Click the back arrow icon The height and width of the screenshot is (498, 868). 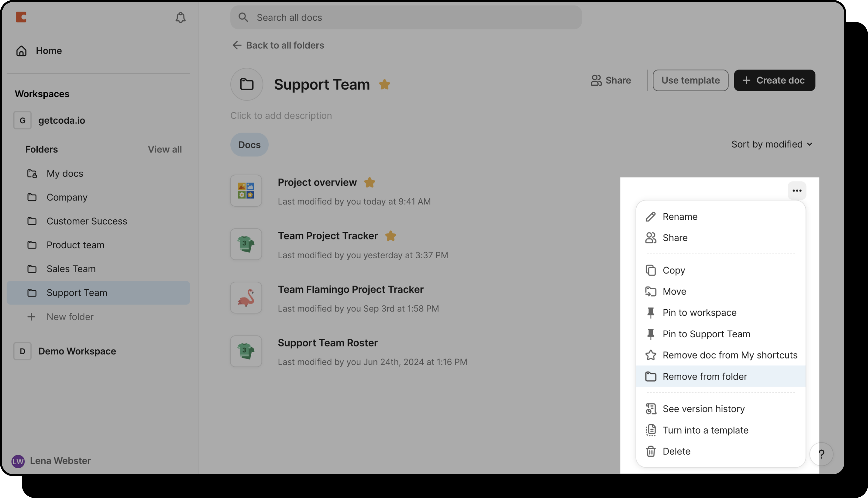point(237,45)
